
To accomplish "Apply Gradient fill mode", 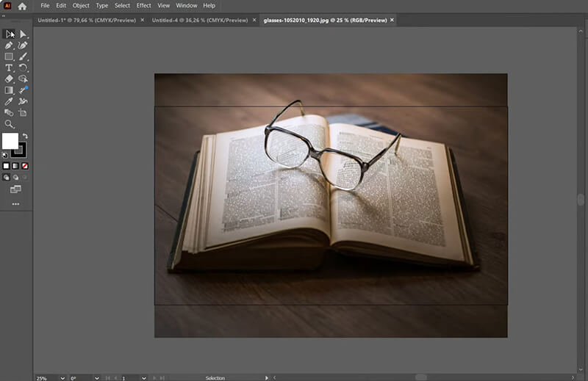I will pyautogui.click(x=15, y=166).
